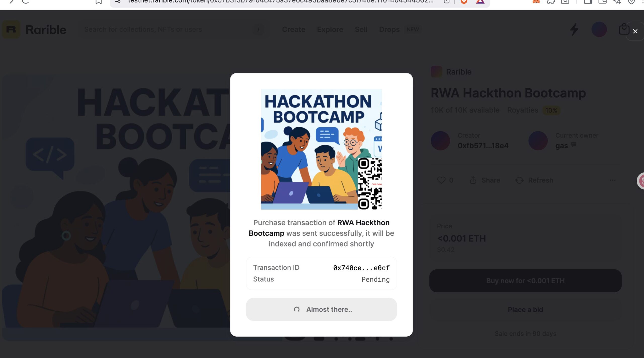
Task: Open the lightning bolt activity icon
Action: pos(574,29)
